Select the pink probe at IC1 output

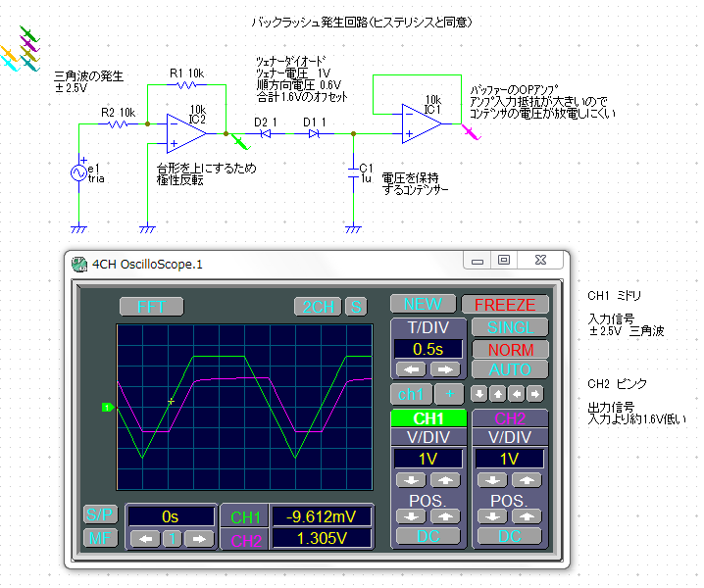tap(472, 133)
